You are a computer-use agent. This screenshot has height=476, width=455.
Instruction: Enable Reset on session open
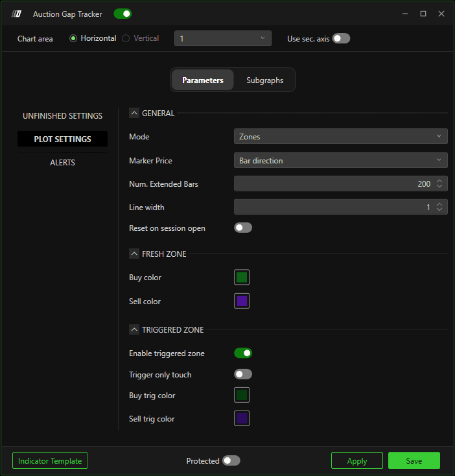(243, 228)
